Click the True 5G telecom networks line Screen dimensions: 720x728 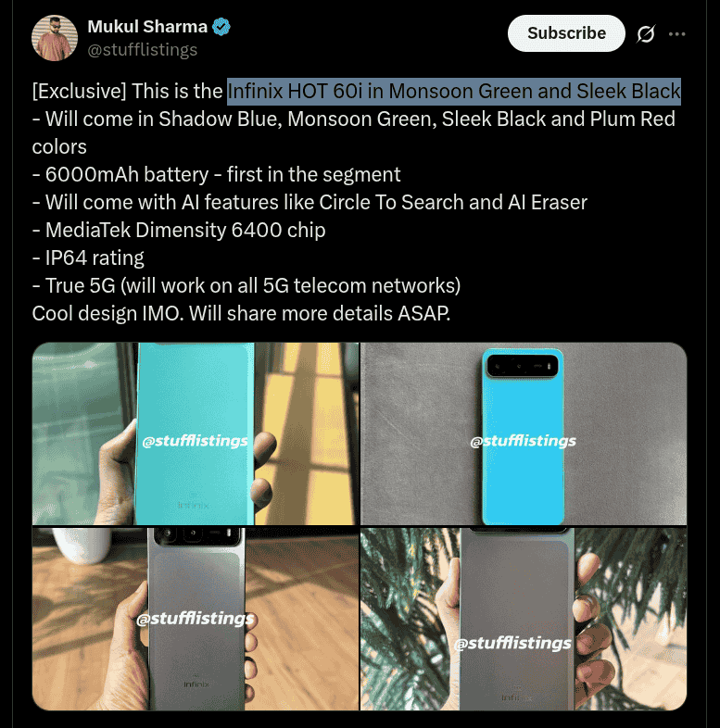tap(246, 286)
